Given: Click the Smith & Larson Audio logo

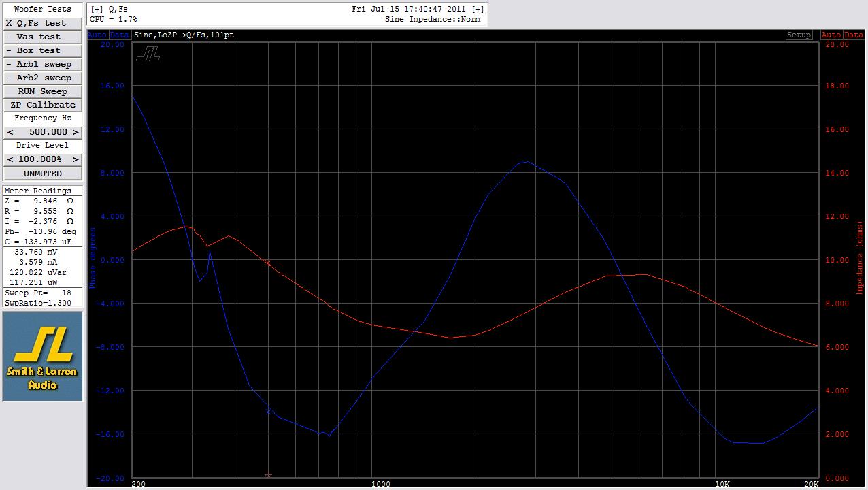Looking at the screenshot, I should [42, 356].
